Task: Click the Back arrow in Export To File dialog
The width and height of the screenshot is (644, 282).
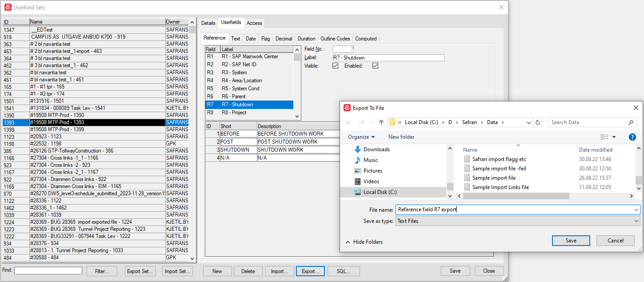Action: click(349, 122)
